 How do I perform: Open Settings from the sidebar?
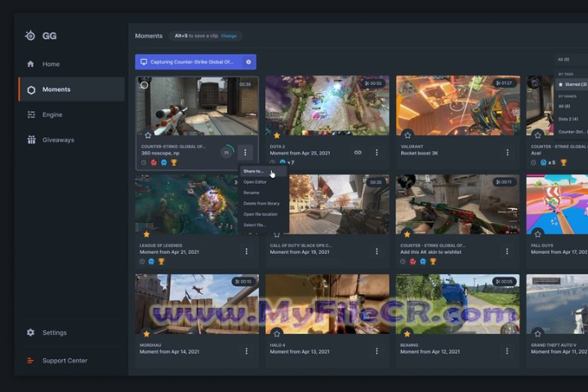pyautogui.click(x=55, y=332)
